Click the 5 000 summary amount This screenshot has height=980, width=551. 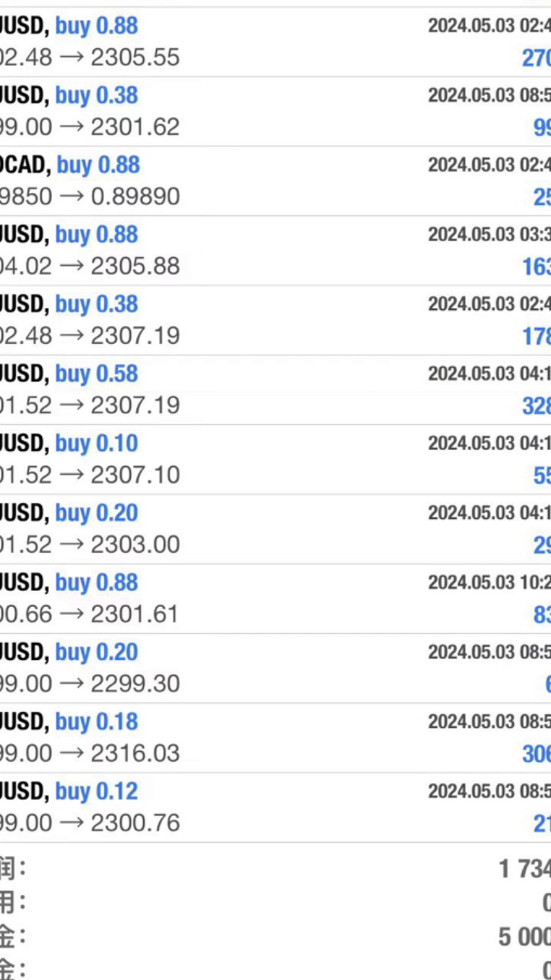point(525,936)
